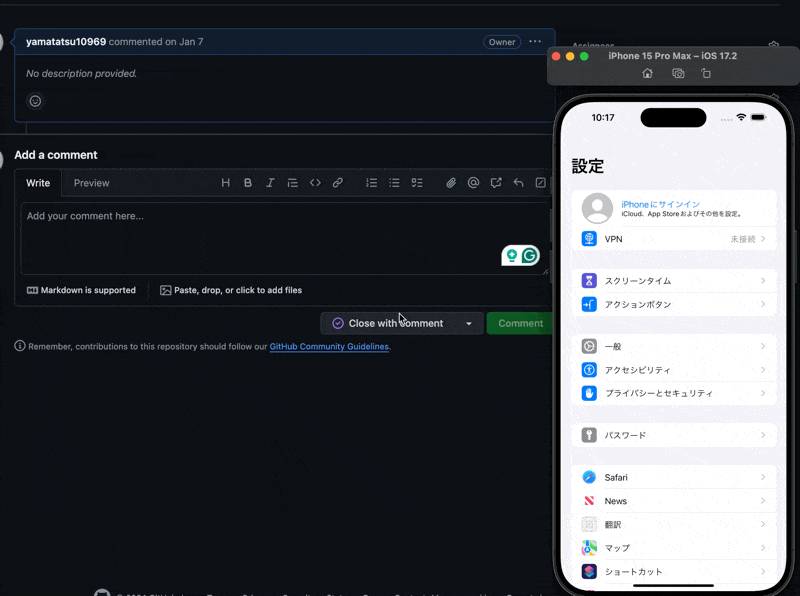Image resolution: width=800 pixels, height=596 pixels.
Task: Insert a quote block in comment
Action: coord(292,183)
